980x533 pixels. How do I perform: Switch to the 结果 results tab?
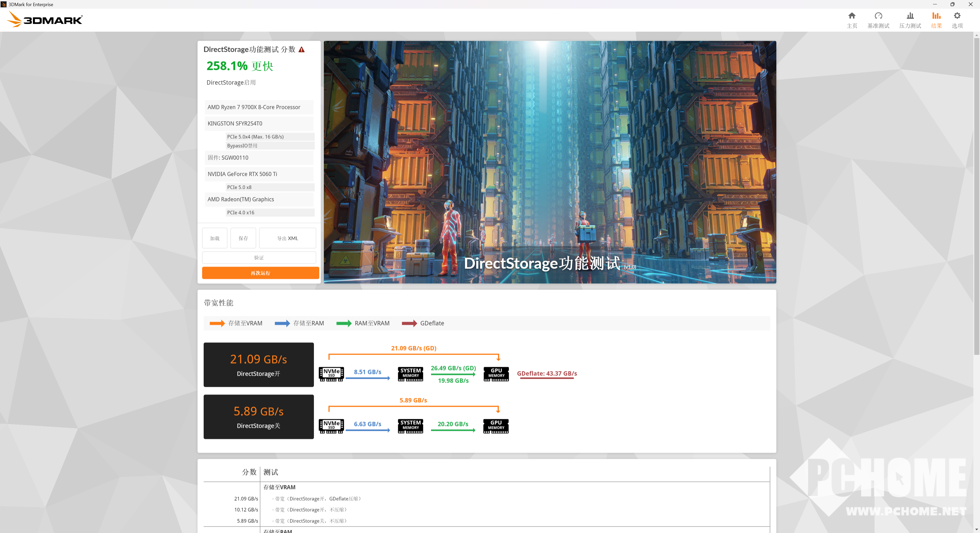936,20
